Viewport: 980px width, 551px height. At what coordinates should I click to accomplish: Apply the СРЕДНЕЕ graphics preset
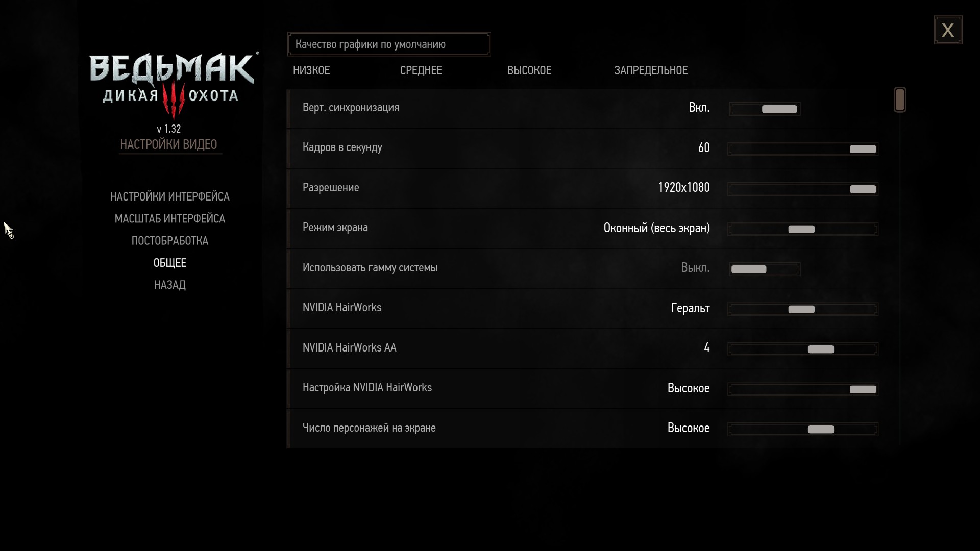click(x=421, y=70)
